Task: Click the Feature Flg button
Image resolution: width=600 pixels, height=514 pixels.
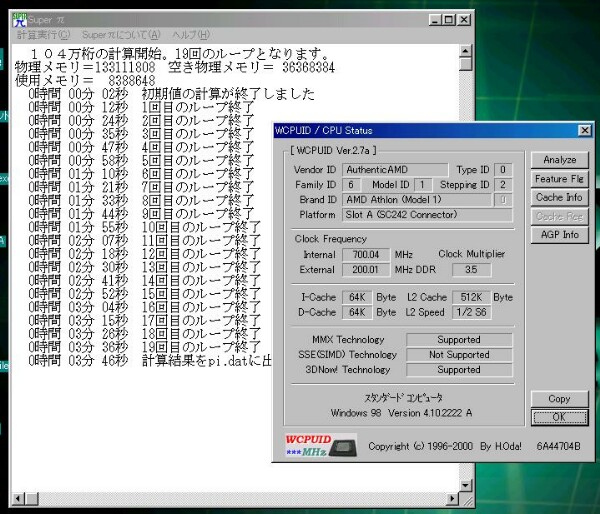Action: (559, 179)
